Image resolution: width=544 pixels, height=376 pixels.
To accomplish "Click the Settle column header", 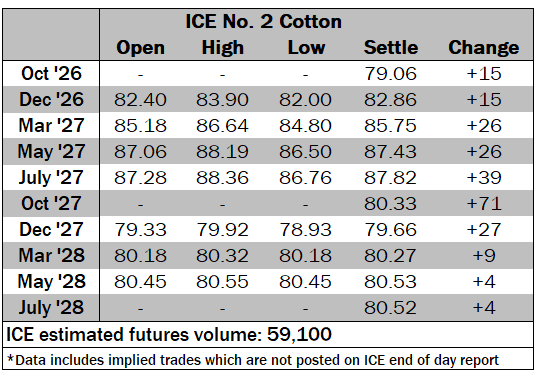I will 391,48.
